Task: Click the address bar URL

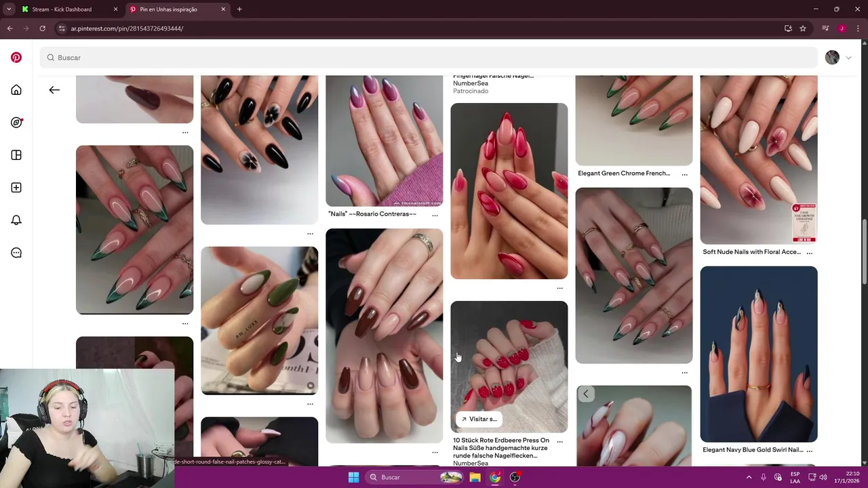Action: pos(127,28)
